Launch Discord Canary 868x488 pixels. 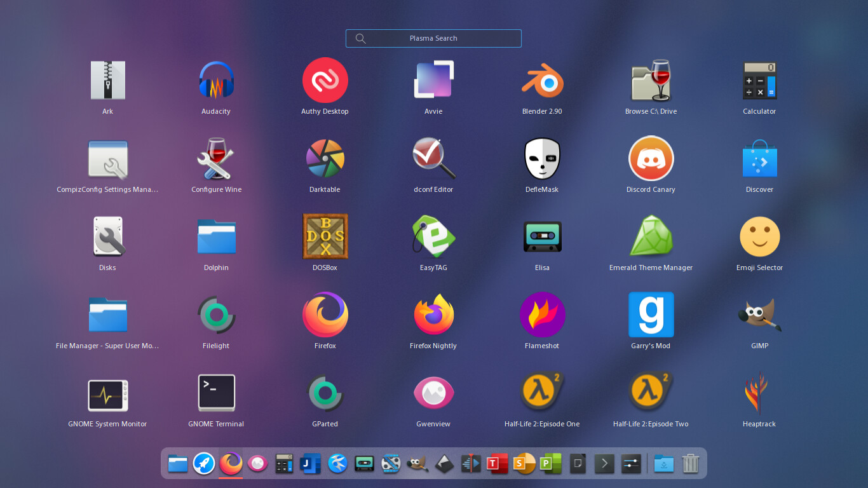point(651,159)
